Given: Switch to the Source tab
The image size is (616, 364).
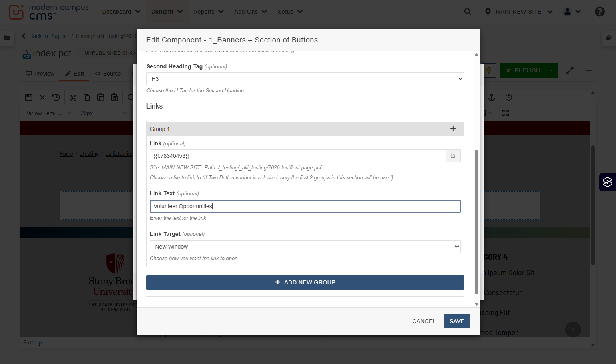Looking at the screenshot, I should pos(108,74).
